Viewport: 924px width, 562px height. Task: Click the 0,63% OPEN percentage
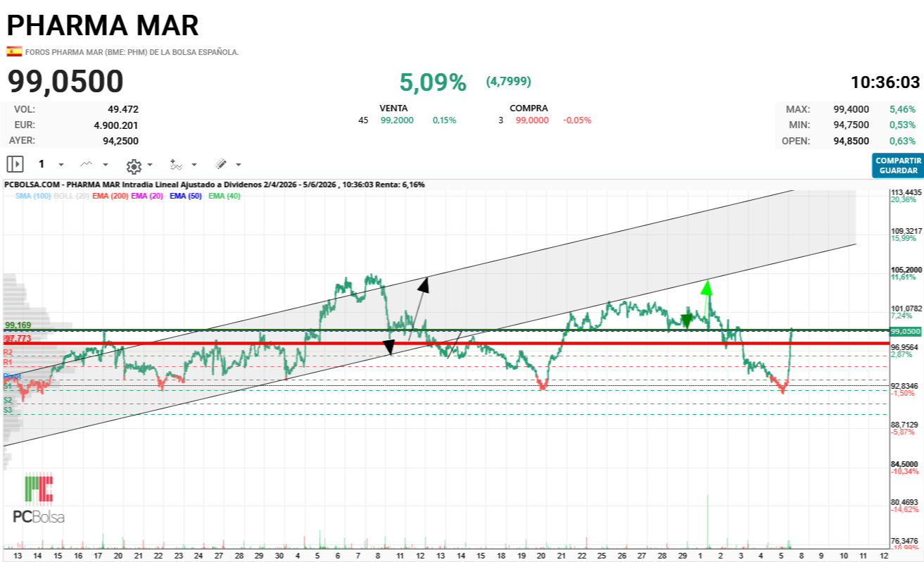904,141
